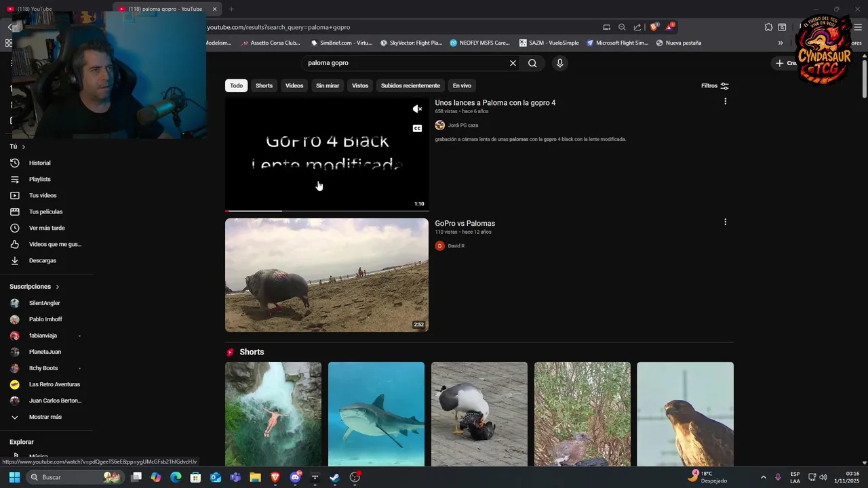Select the Videos filter chip

[x=294, y=85]
